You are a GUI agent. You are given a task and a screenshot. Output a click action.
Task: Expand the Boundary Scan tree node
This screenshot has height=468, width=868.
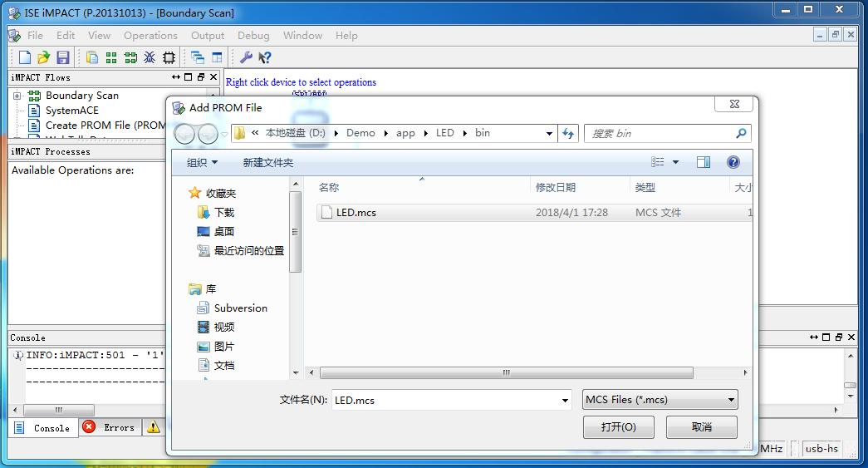tap(17, 96)
